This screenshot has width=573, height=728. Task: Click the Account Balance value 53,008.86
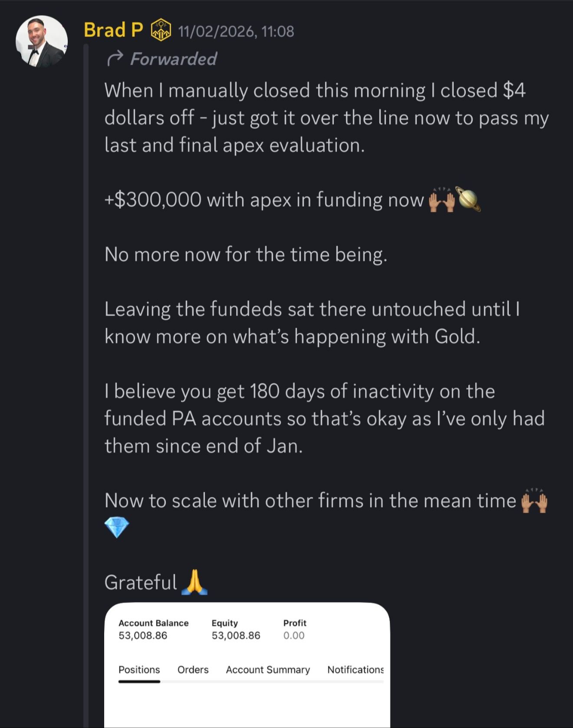(143, 635)
